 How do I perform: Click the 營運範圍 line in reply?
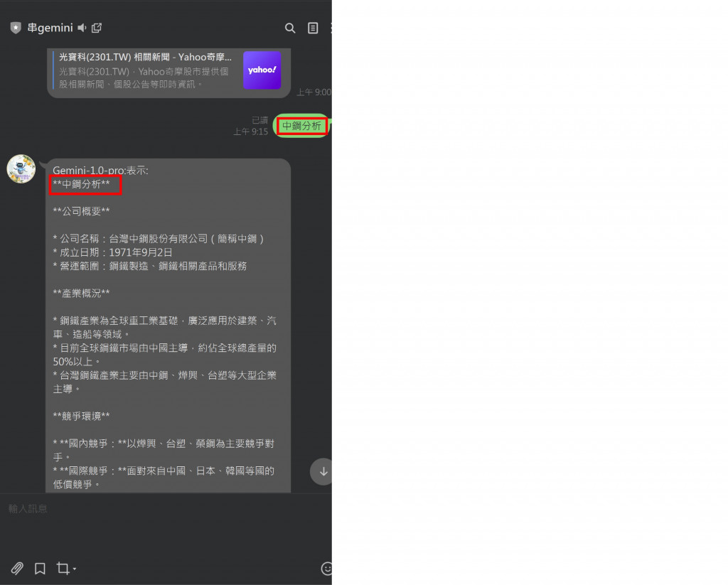tap(149, 266)
